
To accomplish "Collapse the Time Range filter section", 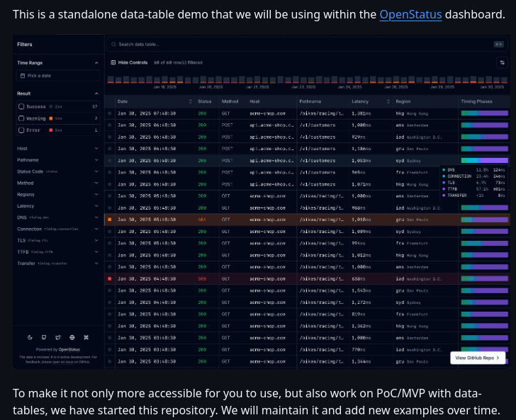I will [96, 63].
